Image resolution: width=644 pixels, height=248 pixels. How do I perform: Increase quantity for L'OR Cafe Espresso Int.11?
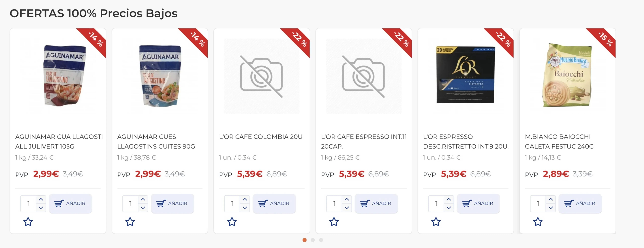tap(347, 199)
